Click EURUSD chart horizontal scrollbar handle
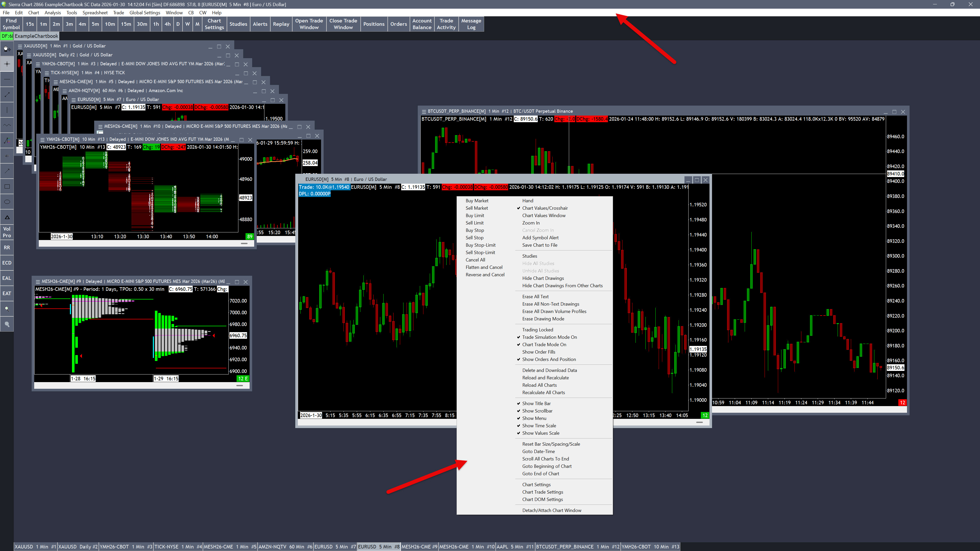 (699, 422)
